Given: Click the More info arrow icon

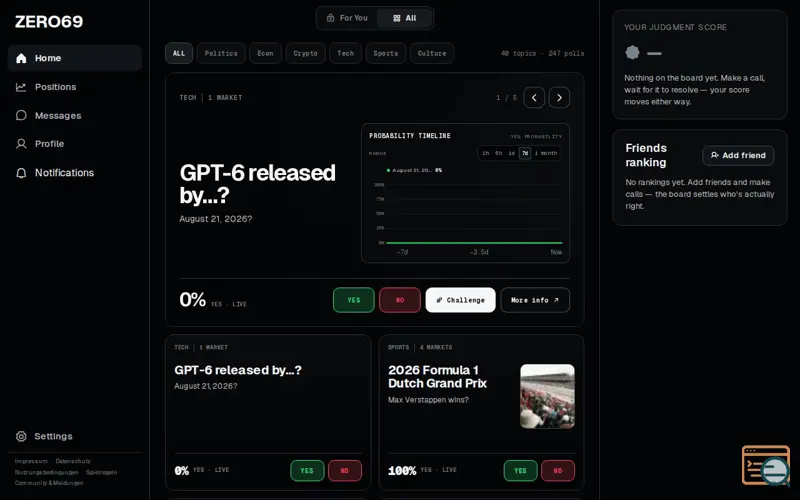Looking at the screenshot, I should click(x=556, y=300).
